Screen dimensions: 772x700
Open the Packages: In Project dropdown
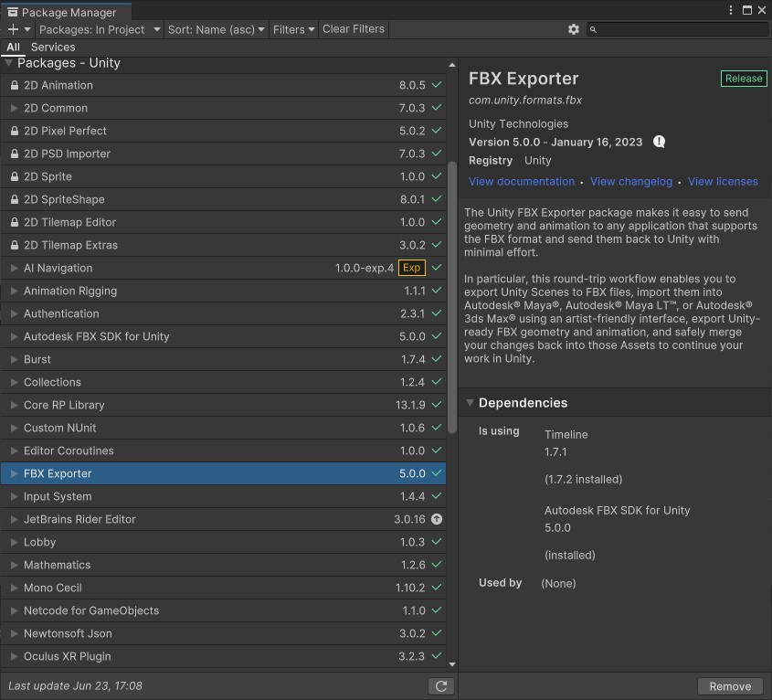pyautogui.click(x=99, y=29)
